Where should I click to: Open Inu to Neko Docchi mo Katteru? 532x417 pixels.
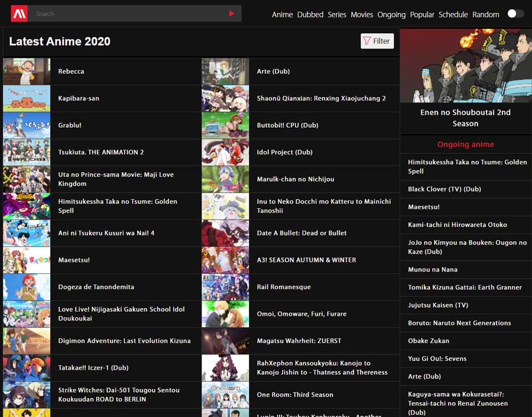pyautogui.click(x=324, y=206)
